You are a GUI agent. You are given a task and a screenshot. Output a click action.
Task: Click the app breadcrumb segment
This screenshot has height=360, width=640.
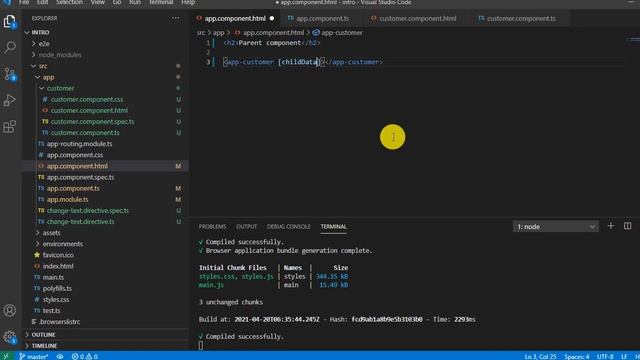pyautogui.click(x=219, y=33)
